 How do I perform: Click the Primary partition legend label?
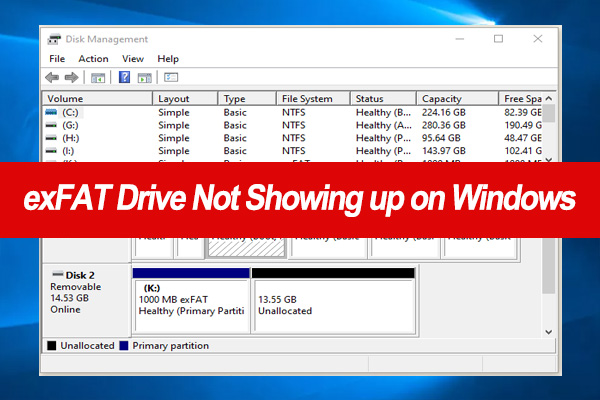point(170,346)
